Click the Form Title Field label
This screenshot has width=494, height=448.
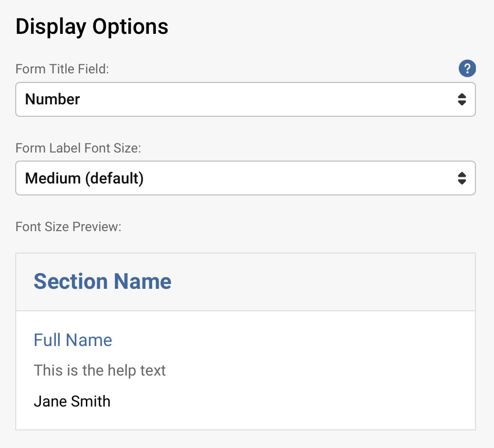coord(62,69)
